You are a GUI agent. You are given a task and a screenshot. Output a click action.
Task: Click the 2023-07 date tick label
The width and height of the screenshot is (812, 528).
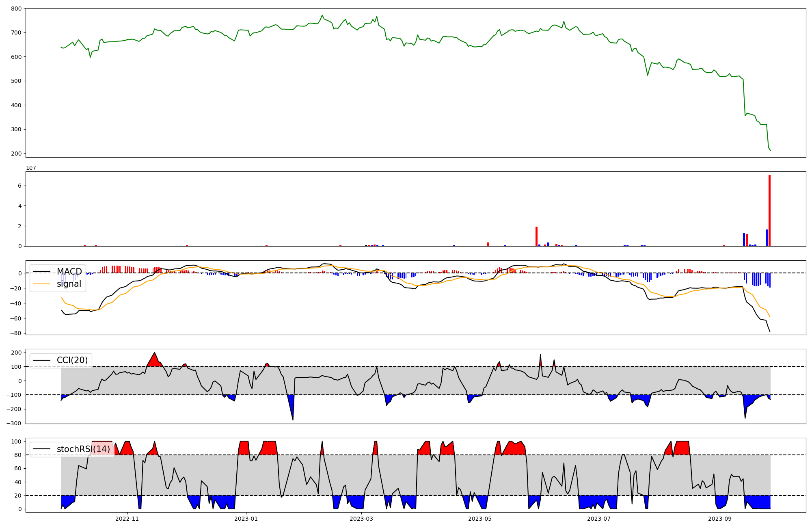point(598,519)
